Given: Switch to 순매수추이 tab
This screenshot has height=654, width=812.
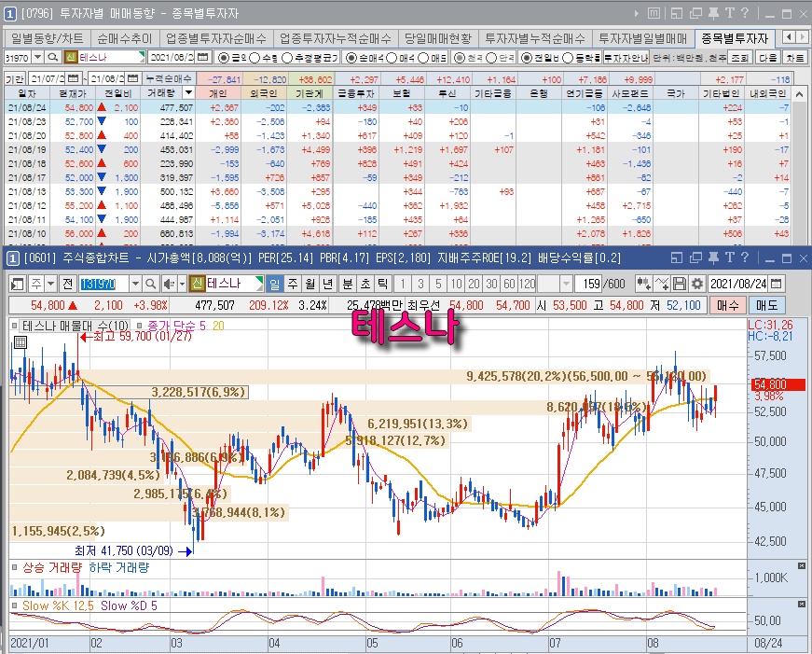Looking at the screenshot, I should (124, 38).
